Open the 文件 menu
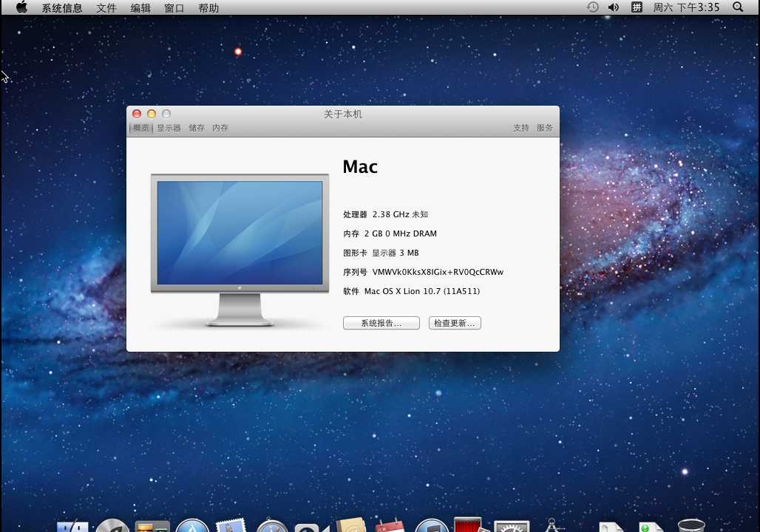Image resolution: width=760 pixels, height=532 pixels. [x=106, y=7]
